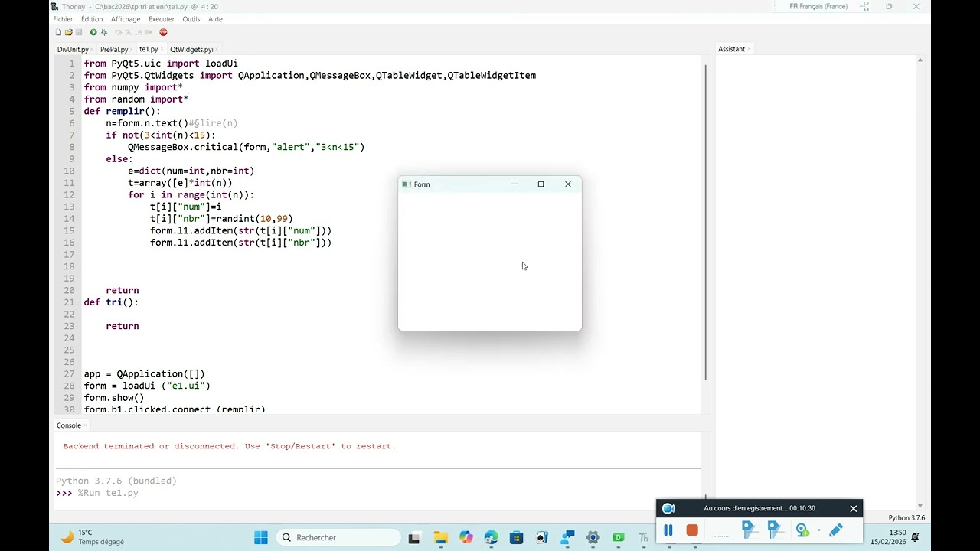This screenshot has height=551, width=980.
Task: Open Microsoft Edge from the taskbar
Action: (491, 538)
